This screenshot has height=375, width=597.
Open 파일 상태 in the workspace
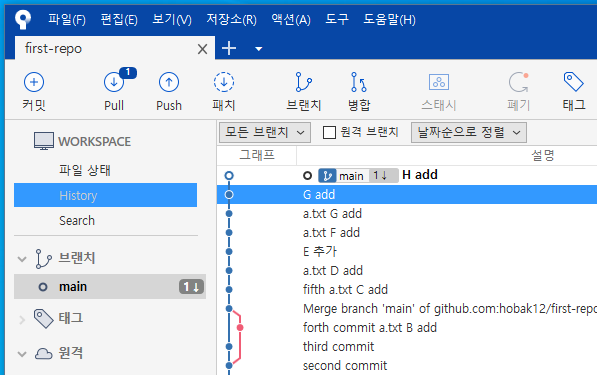[x=85, y=170]
